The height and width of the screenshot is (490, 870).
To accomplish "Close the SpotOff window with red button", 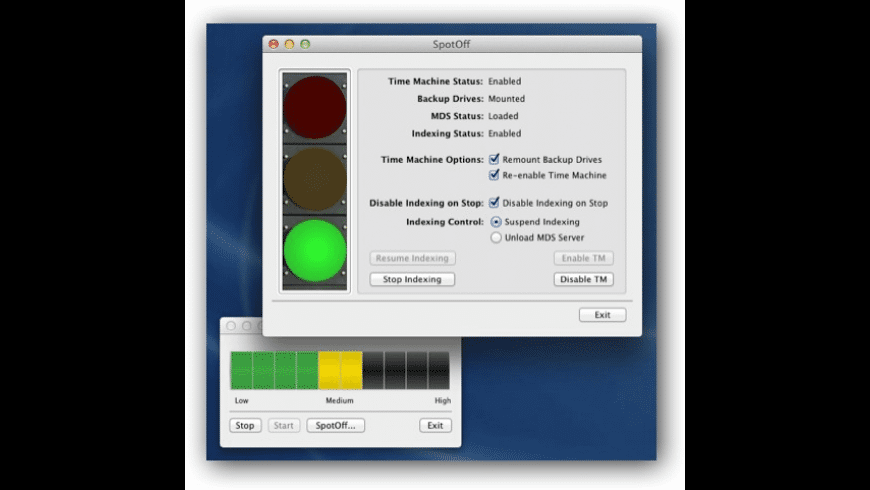I will point(274,44).
